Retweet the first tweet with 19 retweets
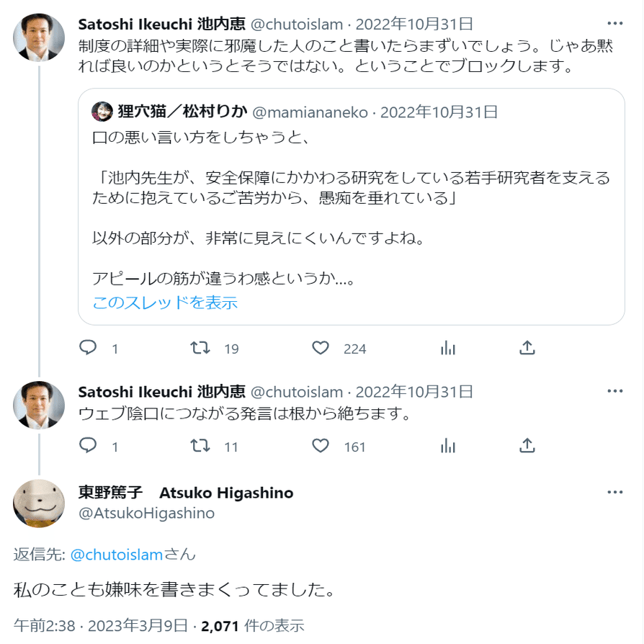Screen dimensions: 644x644 click(200, 348)
